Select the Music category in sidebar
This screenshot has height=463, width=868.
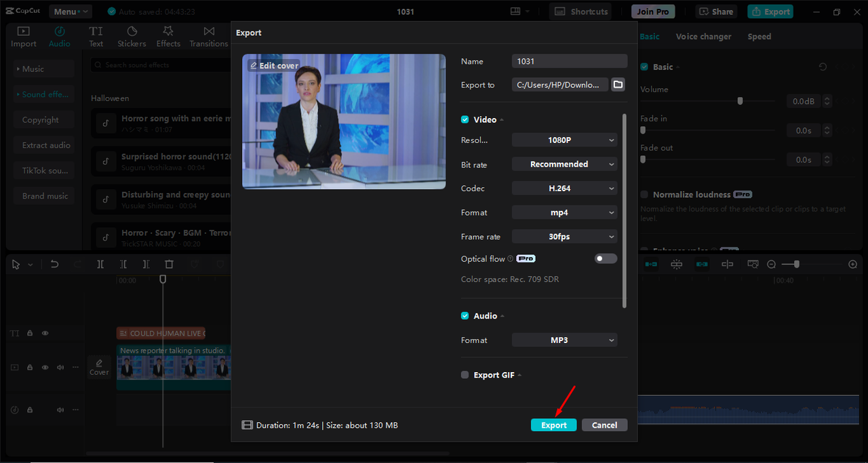pyautogui.click(x=44, y=69)
